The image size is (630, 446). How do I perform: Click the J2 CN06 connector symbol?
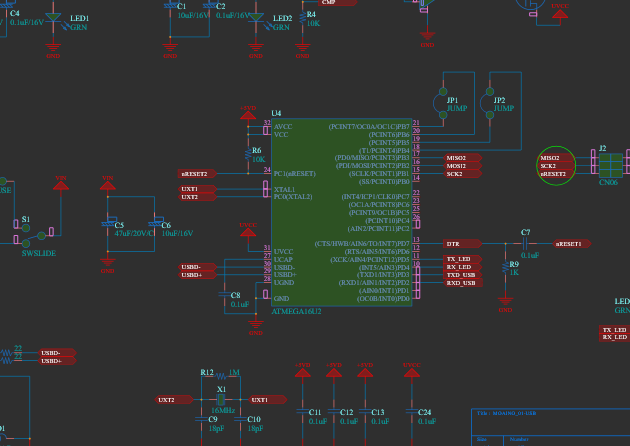[x=607, y=165]
